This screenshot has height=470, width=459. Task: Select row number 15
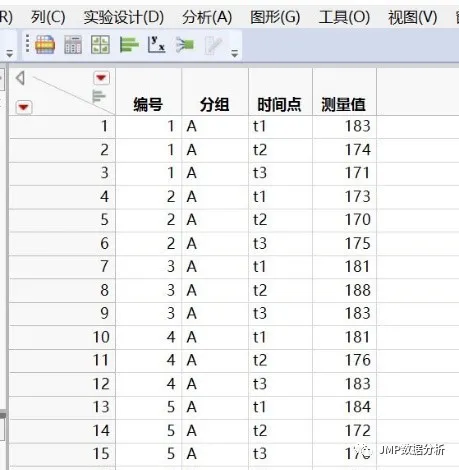tap(62, 454)
